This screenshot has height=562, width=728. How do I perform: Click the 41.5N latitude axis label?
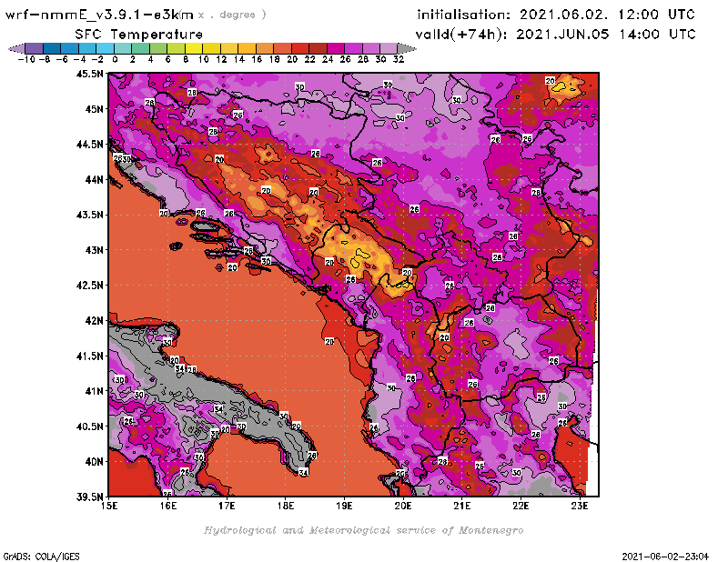click(x=89, y=356)
